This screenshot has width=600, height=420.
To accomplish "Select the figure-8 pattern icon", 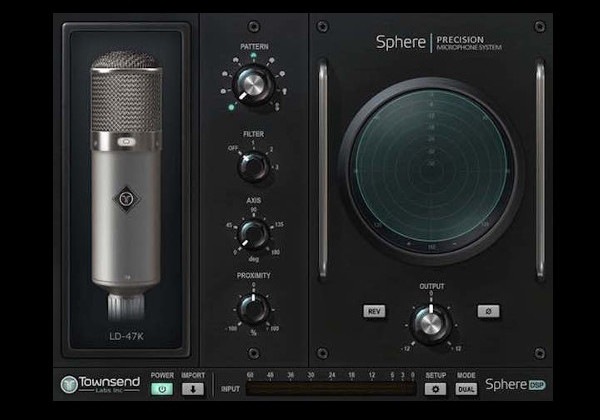I will pyautogui.click(x=277, y=106).
